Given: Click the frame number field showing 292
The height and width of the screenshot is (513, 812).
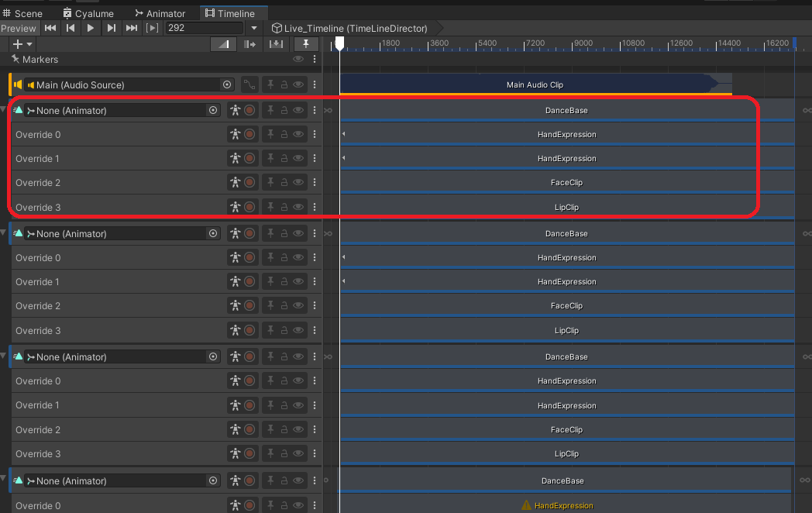Looking at the screenshot, I should pos(205,28).
